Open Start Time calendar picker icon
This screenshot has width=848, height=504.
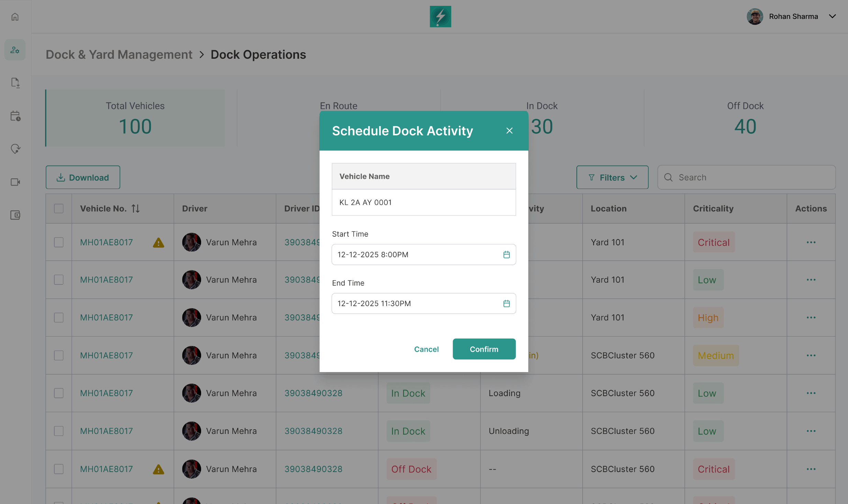coord(506,255)
